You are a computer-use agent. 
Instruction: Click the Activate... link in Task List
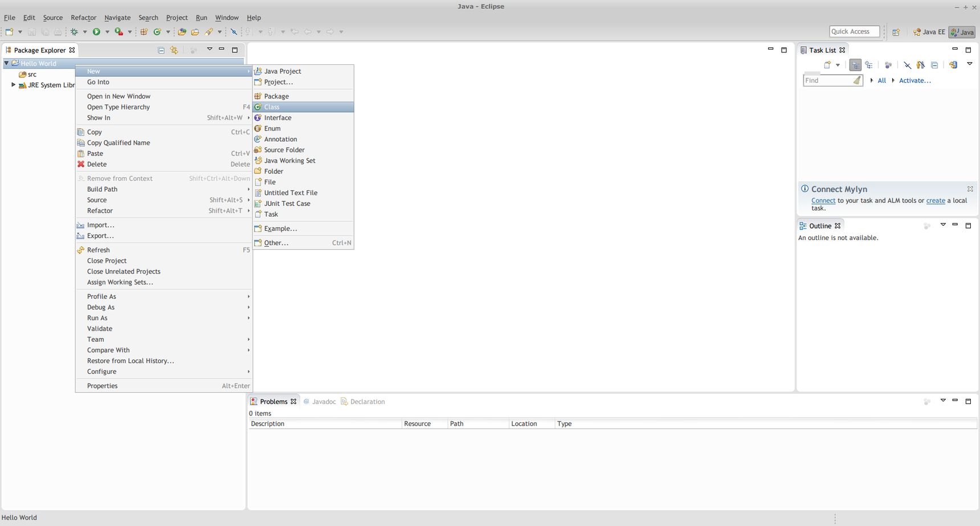click(915, 80)
